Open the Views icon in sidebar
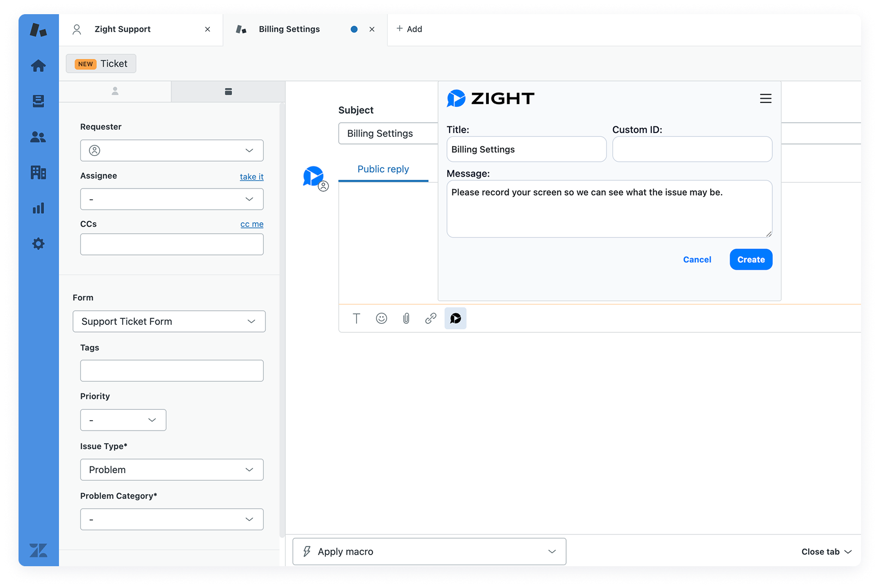Screen dimensions: 879x588 tap(38, 101)
